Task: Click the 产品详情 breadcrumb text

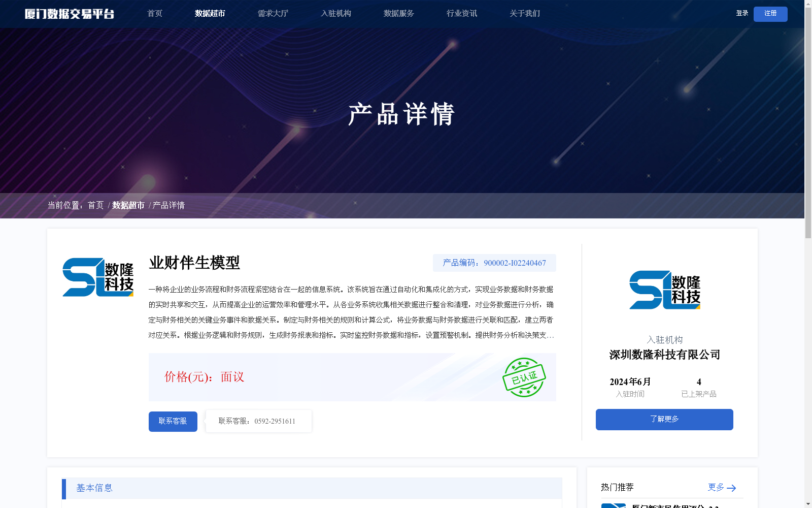Action: point(168,205)
